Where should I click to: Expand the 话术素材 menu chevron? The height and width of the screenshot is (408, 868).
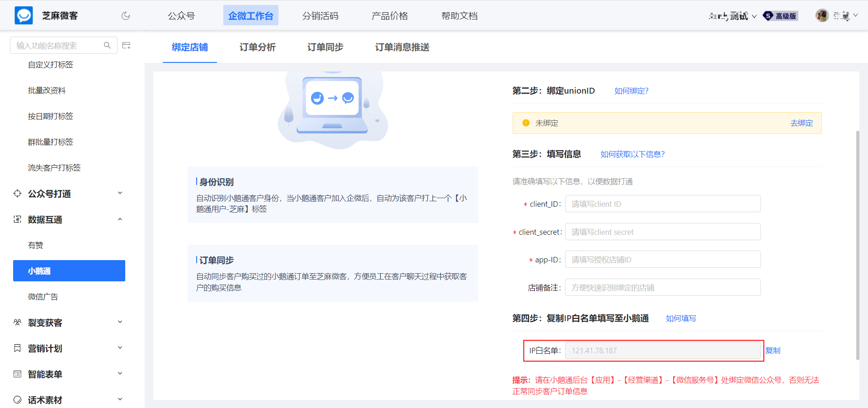pos(120,399)
